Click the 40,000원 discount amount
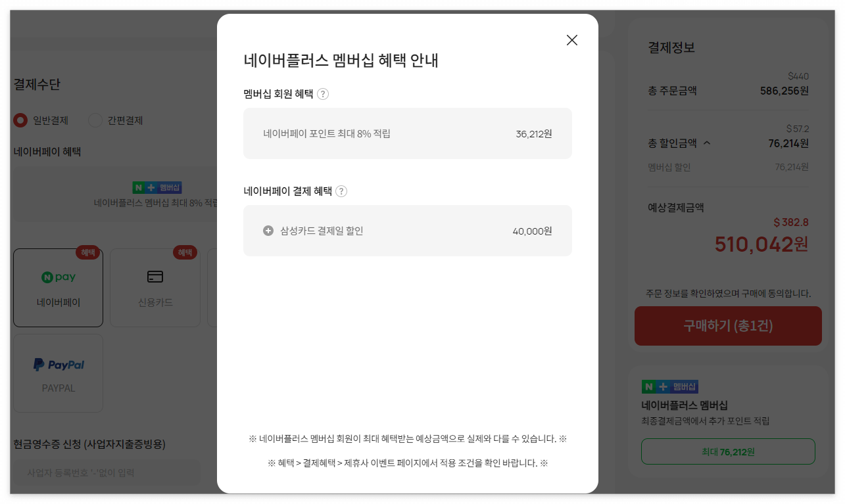 pos(533,231)
